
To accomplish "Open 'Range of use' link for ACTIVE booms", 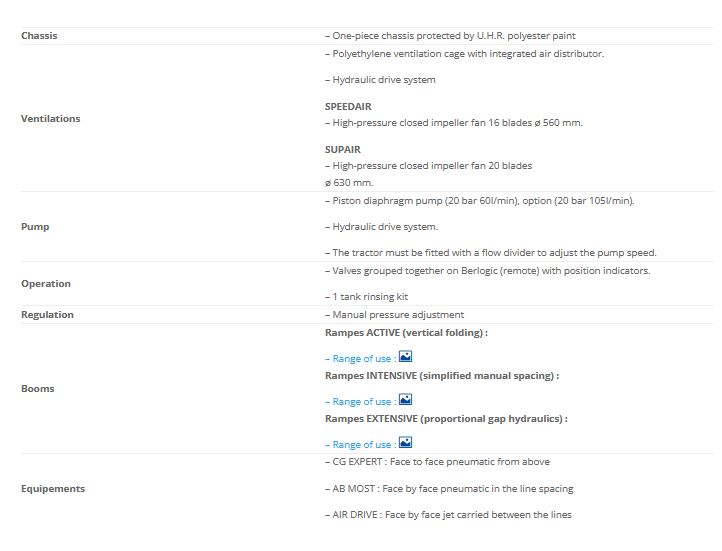I will 360,359.
